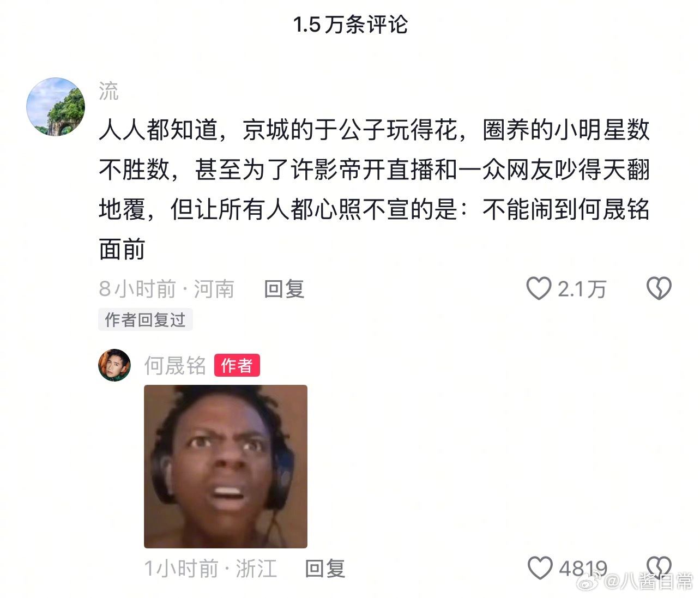
Task: Tap the 8小时前 · 河南 timestamp
Action: tap(167, 289)
